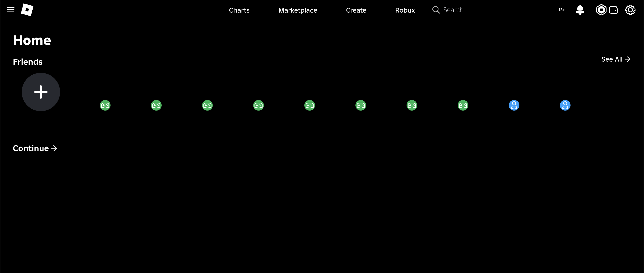Open the hamburger navigation menu
The height and width of the screenshot is (273, 644).
point(10,10)
